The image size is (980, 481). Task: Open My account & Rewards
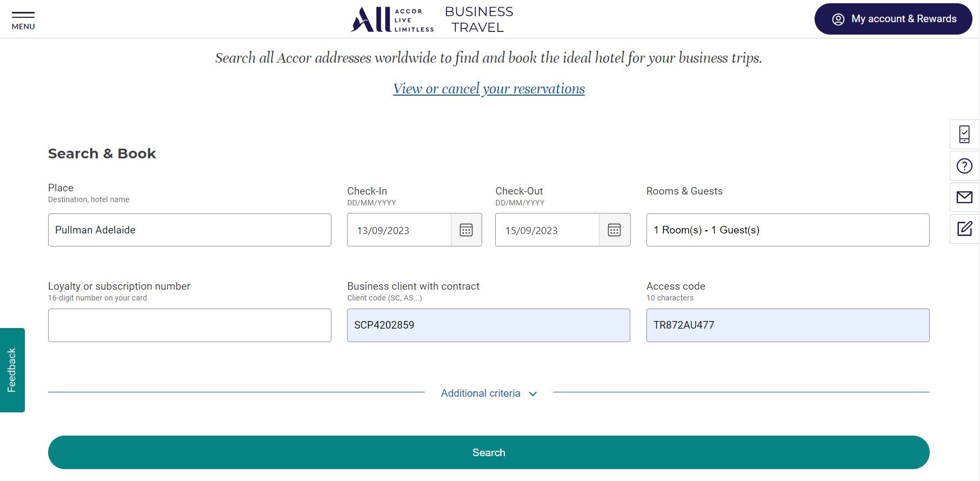coord(893,19)
